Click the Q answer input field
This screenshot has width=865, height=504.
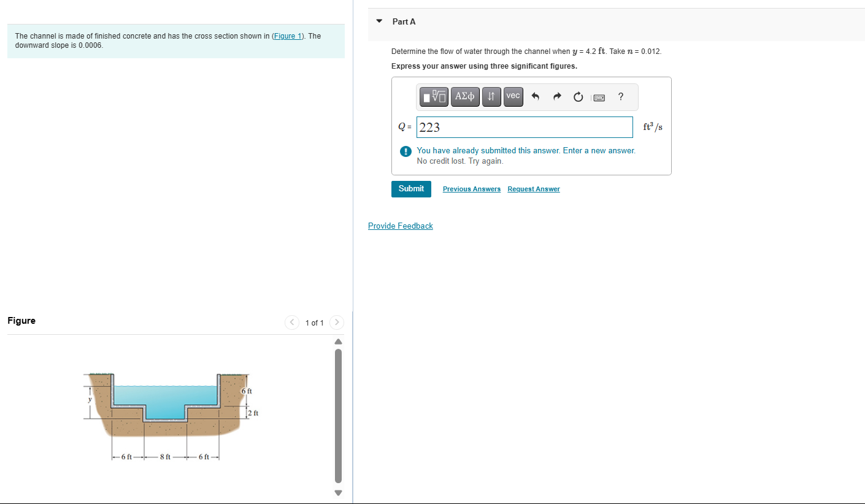tap(525, 128)
